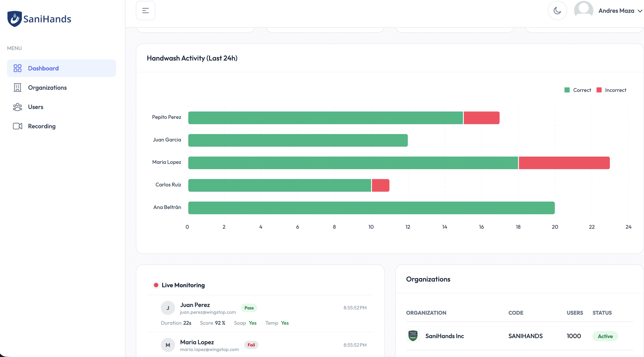Toggle the sidebar with hamburger button

pyautogui.click(x=146, y=11)
